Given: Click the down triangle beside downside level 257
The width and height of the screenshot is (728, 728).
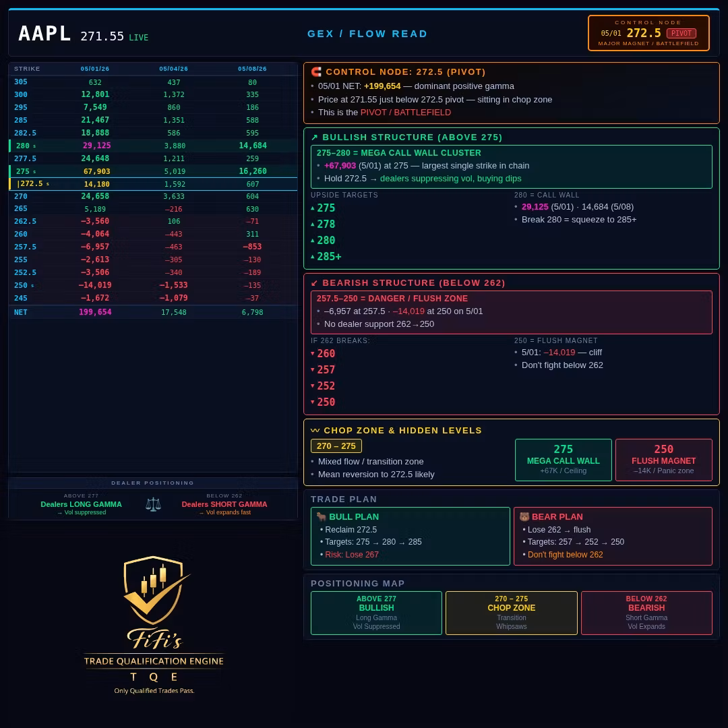Looking at the screenshot, I should coord(313,369).
